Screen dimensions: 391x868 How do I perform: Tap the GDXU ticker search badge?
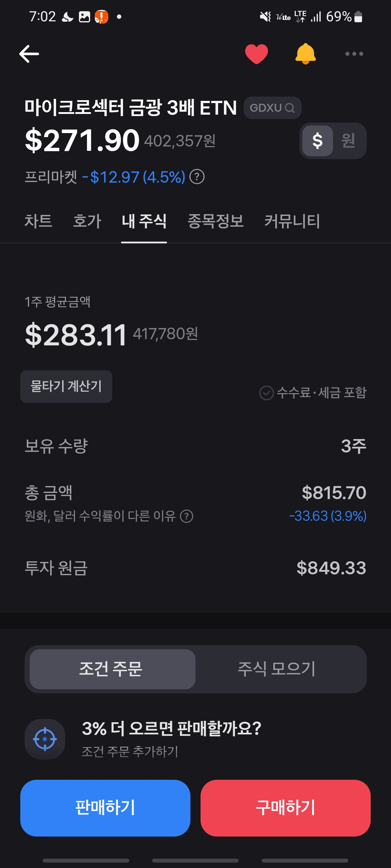pos(272,108)
